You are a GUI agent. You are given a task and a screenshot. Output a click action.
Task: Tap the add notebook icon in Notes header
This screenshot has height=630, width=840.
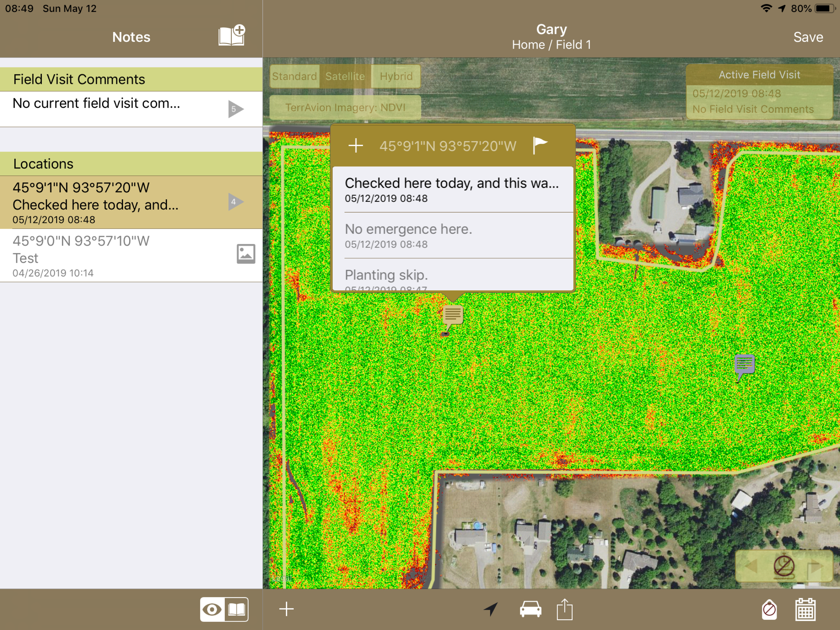click(x=232, y=36)
